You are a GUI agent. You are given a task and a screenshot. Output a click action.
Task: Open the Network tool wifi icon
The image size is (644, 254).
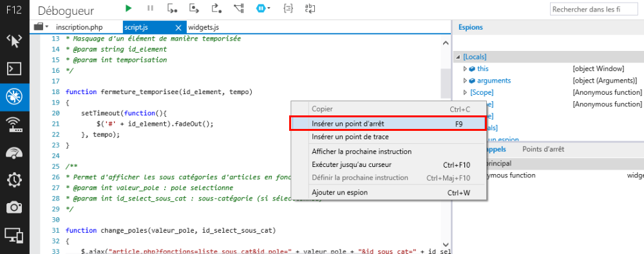(x=14, y=124)
